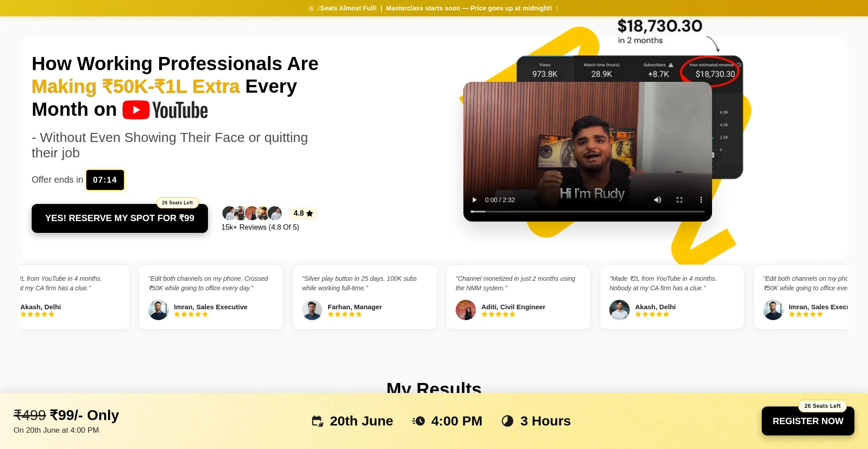Click the struck-through "₹499" price

pyautogui.click(x=30, y=415)
